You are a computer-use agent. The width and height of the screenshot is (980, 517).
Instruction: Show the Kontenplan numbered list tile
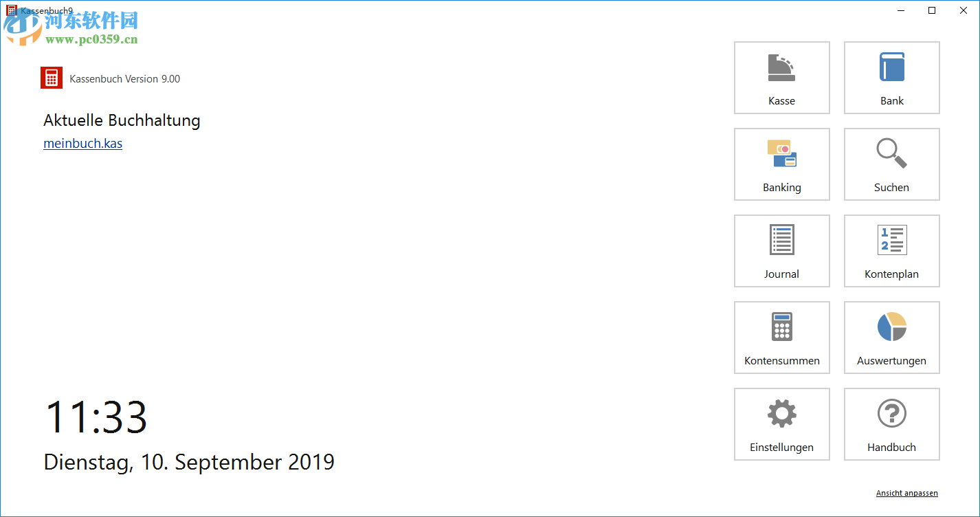tap(891, 251)
